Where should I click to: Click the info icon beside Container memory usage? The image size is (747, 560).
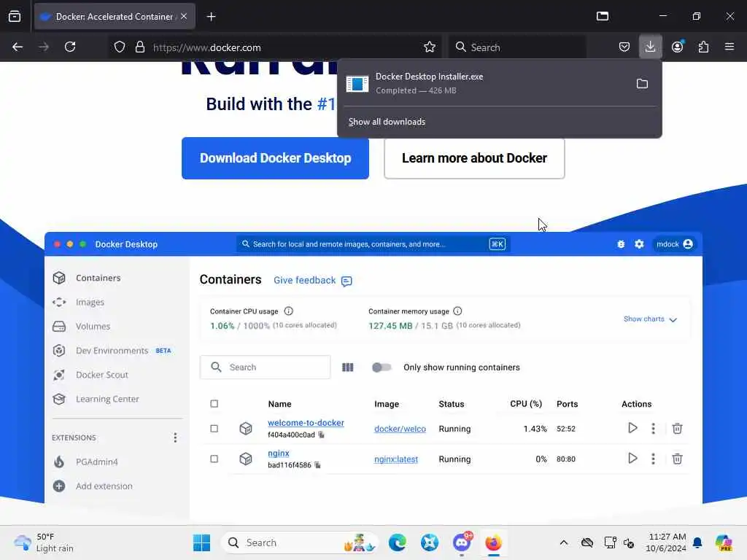pos(458,311)
